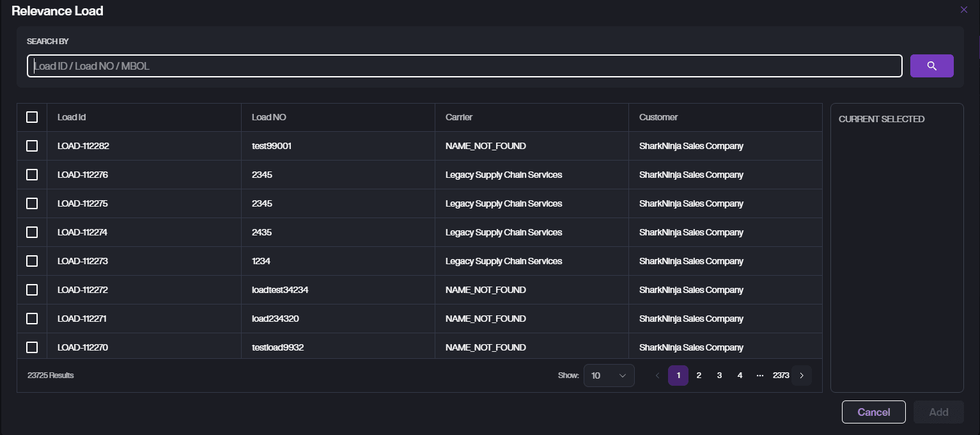Check the box for LOAD-112282
Image resolution: width=980 pixels, height=435 pixels.
pyautogui.click(x=32, y=146)
